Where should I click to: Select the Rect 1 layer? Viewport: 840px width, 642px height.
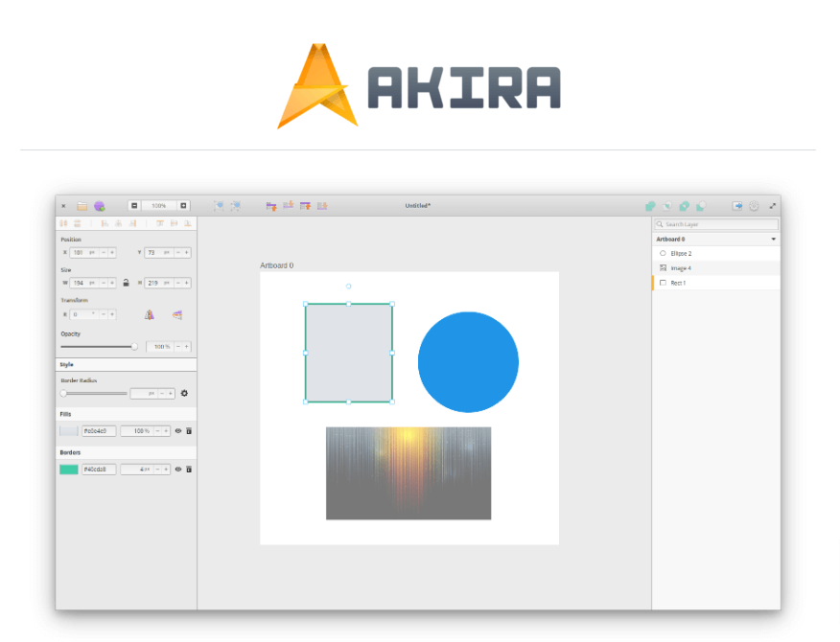715,283
